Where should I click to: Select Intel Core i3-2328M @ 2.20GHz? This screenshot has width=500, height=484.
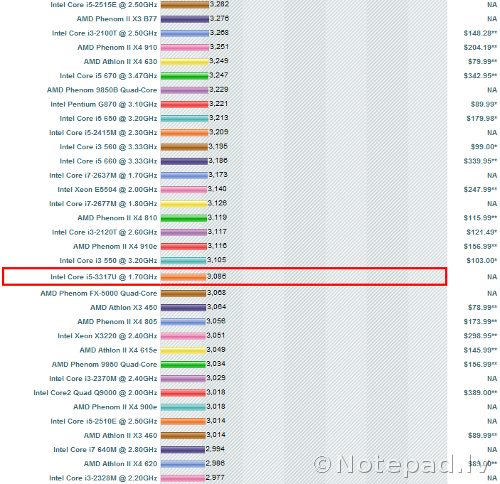103,478
